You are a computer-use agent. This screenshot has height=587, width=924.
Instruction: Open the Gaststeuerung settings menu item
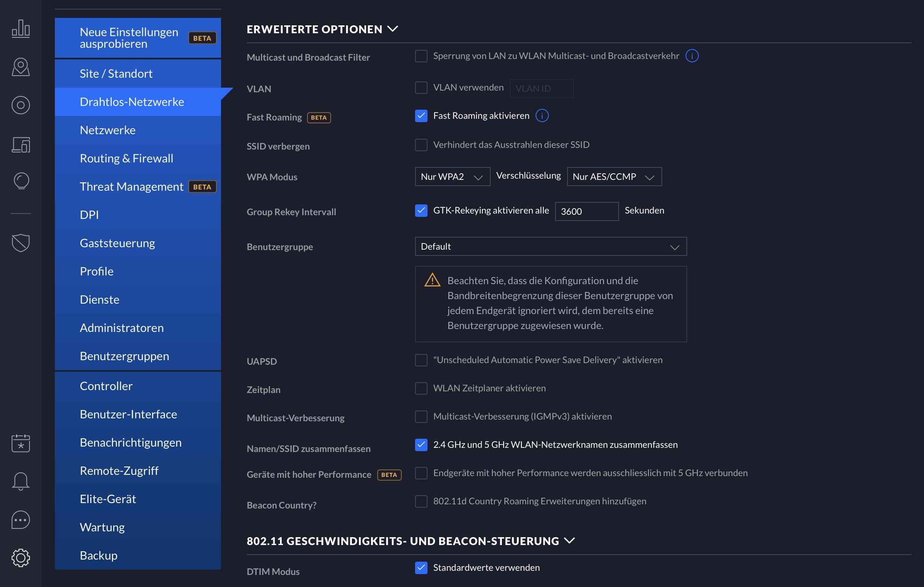[117, 243]
